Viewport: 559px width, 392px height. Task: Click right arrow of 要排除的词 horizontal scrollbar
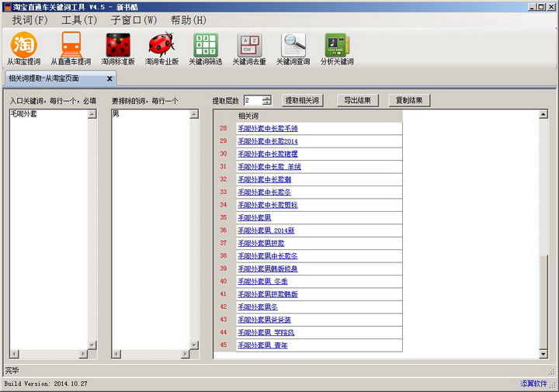(x=186, y=354)
